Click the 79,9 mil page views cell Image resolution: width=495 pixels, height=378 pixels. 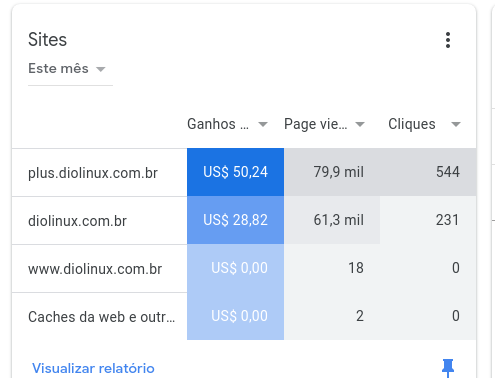point(332,172)
